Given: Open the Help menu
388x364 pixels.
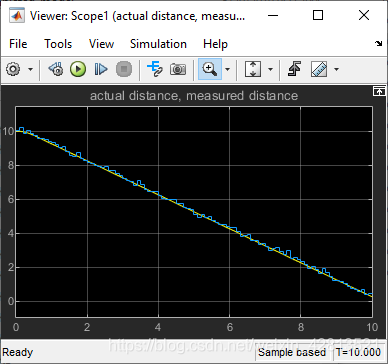Looking at the screenshot, I should click(x=215, y=44).
